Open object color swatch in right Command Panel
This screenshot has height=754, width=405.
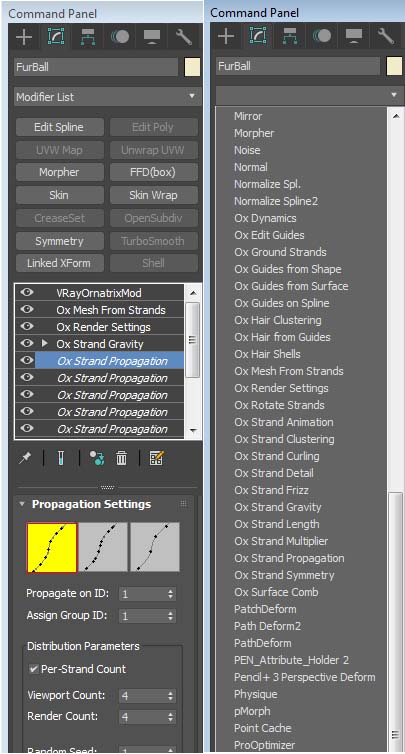click(394, 66)
